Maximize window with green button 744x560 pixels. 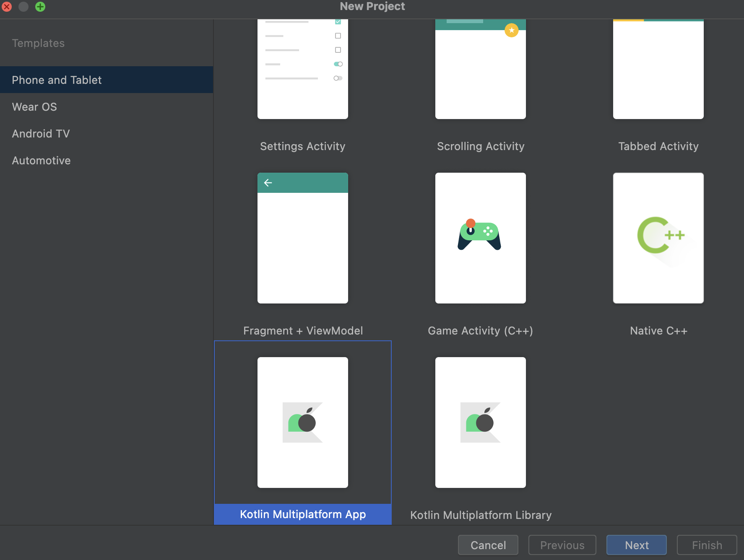point(40,7)
